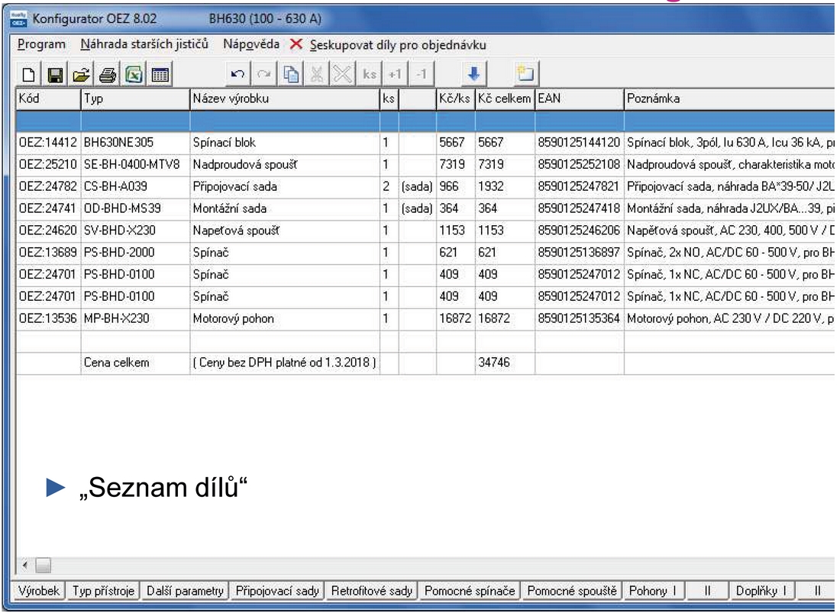Print the parts list
This screenshot has height=616, width=840.
point(108,75)
